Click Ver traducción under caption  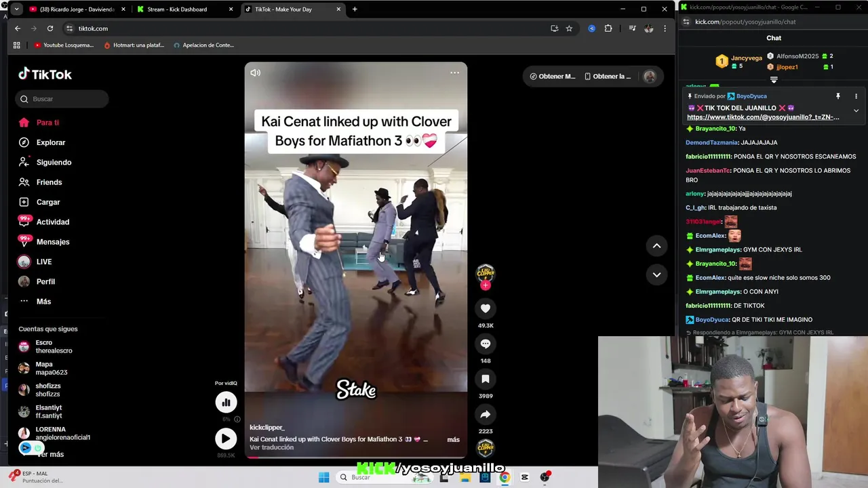(271, 448)
